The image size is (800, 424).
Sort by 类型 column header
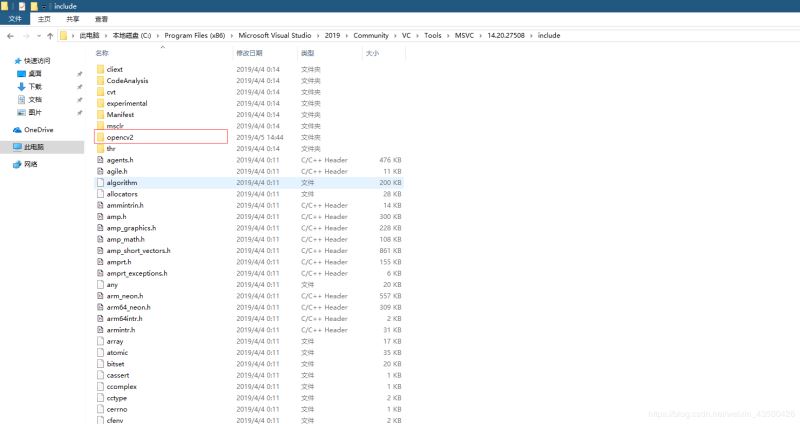click(307, 53)
